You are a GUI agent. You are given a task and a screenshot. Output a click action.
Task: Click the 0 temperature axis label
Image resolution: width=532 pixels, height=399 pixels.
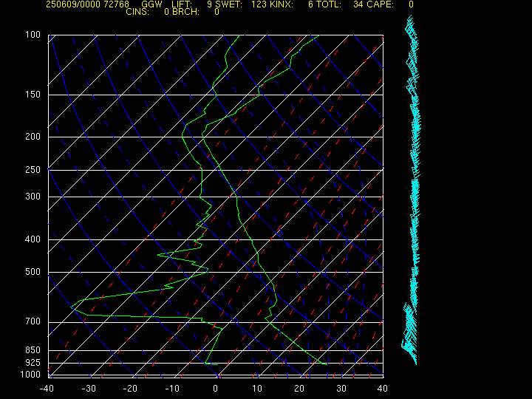[x=215, y=389]
